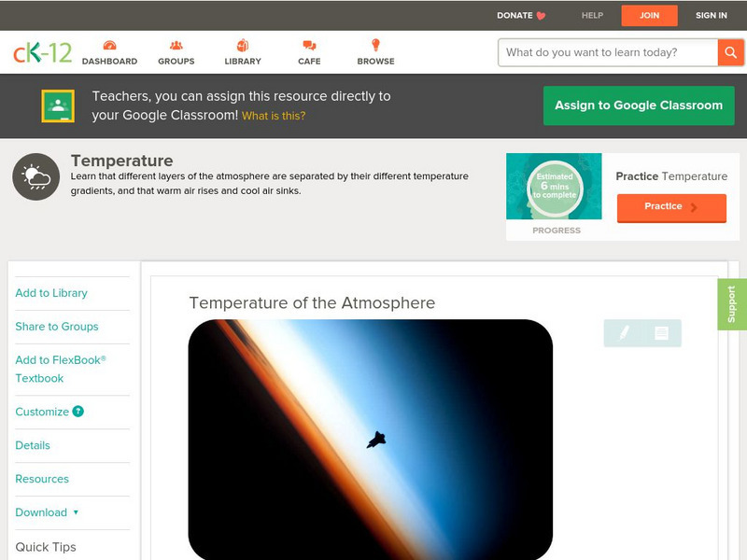Click the orange search magnifier button
747x560 pixels.
point(730,52)
